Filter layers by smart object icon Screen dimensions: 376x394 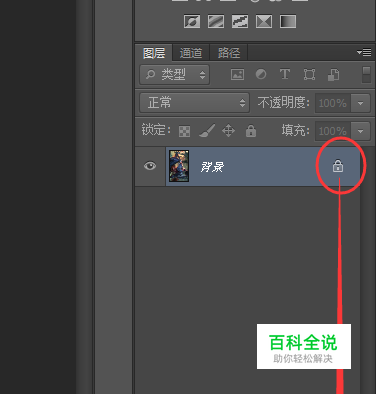(x=333, y=75)
